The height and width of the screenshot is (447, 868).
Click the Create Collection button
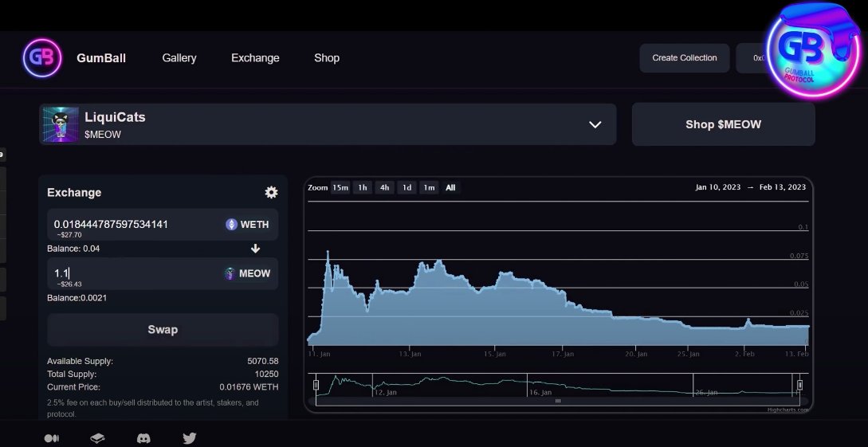[x=684, y=58]
